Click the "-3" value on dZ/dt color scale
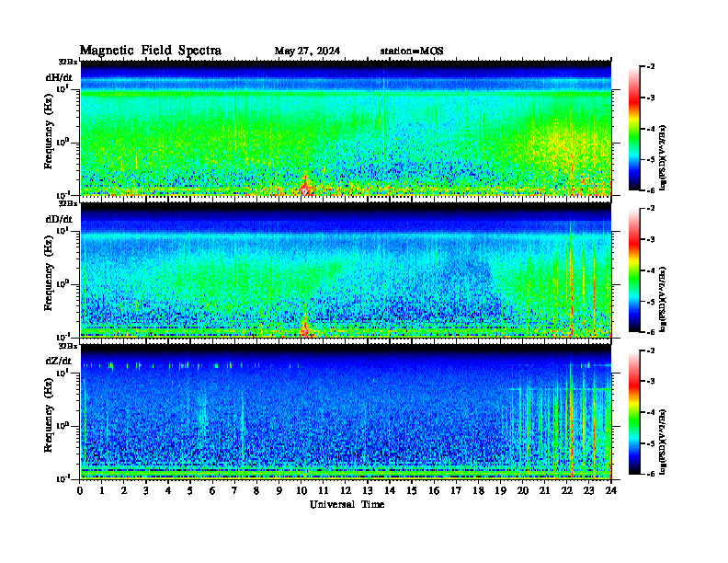 tap(652, 382)
